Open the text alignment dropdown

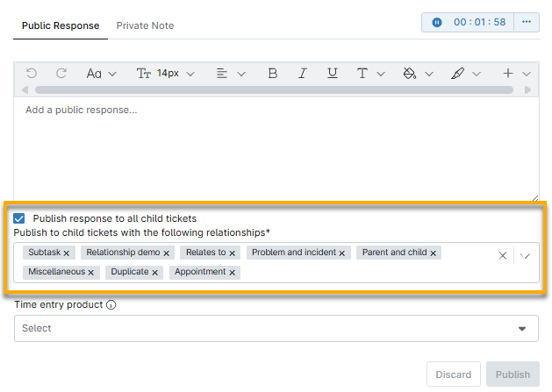[231, 74]
